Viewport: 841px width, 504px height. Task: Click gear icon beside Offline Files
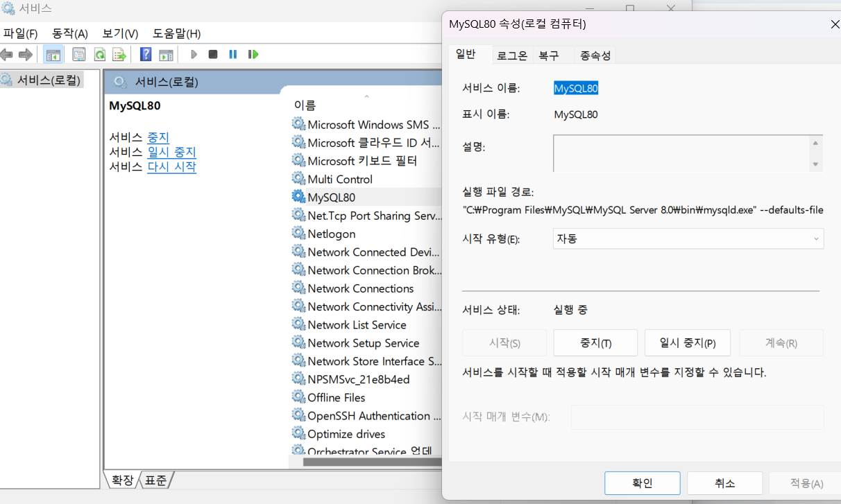tap(298, 397)
